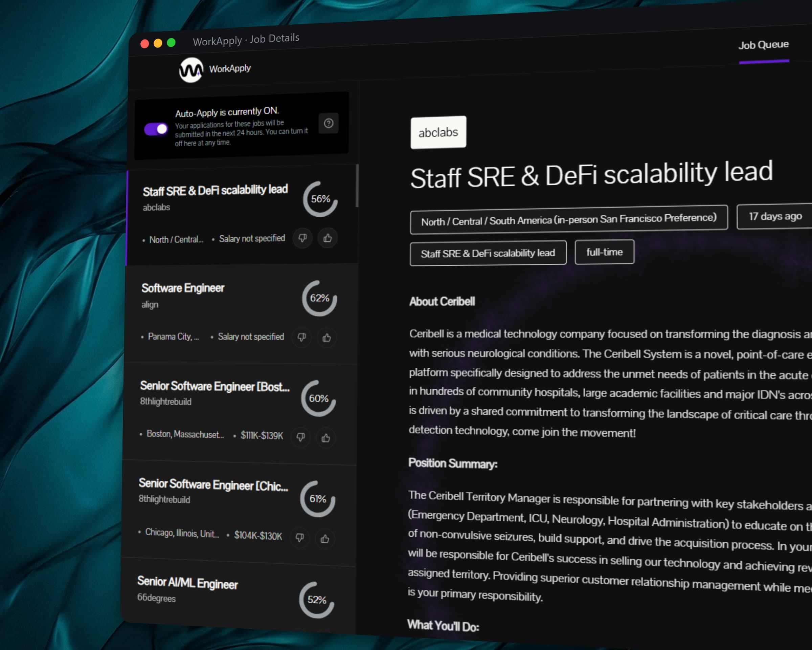Click the Position Summary heading
Image resolution: width=812 pixels, height=650 pixels.
[453, 463]
